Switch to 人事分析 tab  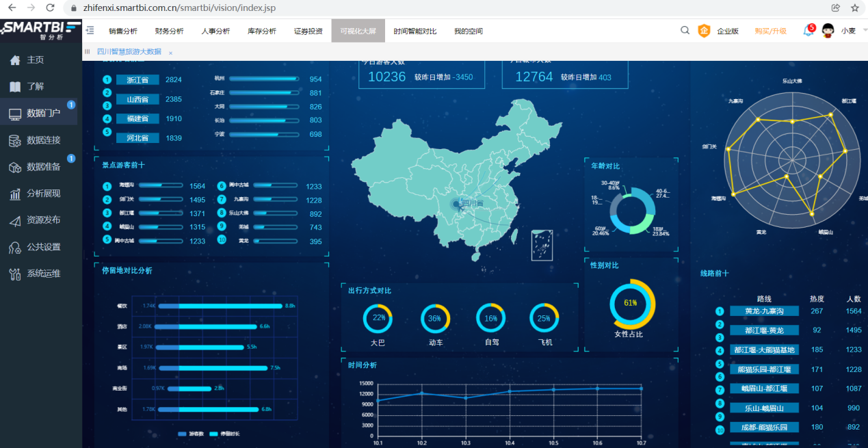coord(215,31)
